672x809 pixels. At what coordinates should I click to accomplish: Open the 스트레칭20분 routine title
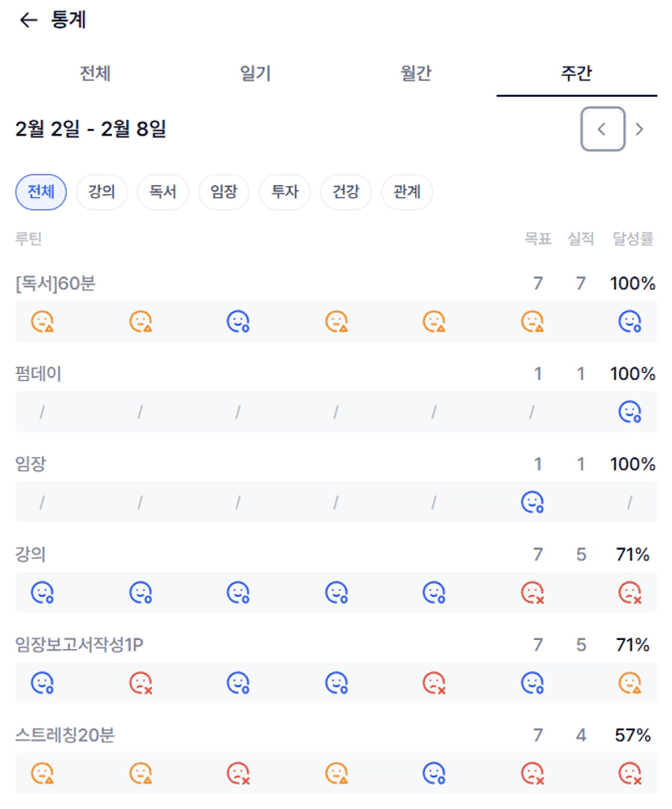(x=65, y=736)
